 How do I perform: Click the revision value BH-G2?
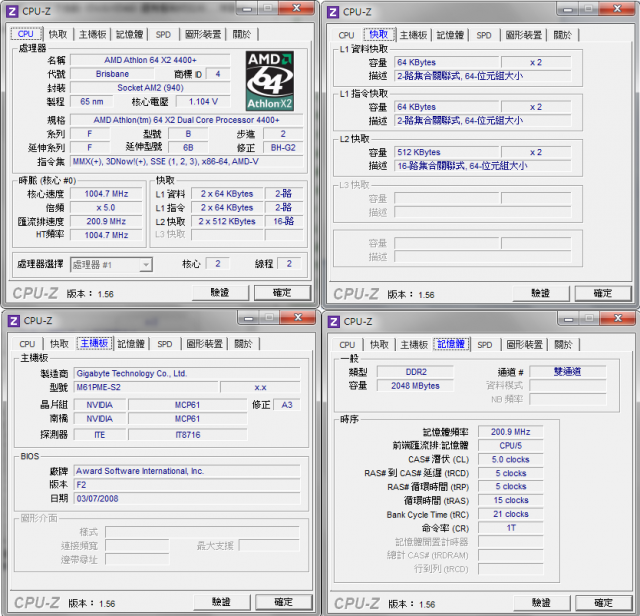coord(283,148)
